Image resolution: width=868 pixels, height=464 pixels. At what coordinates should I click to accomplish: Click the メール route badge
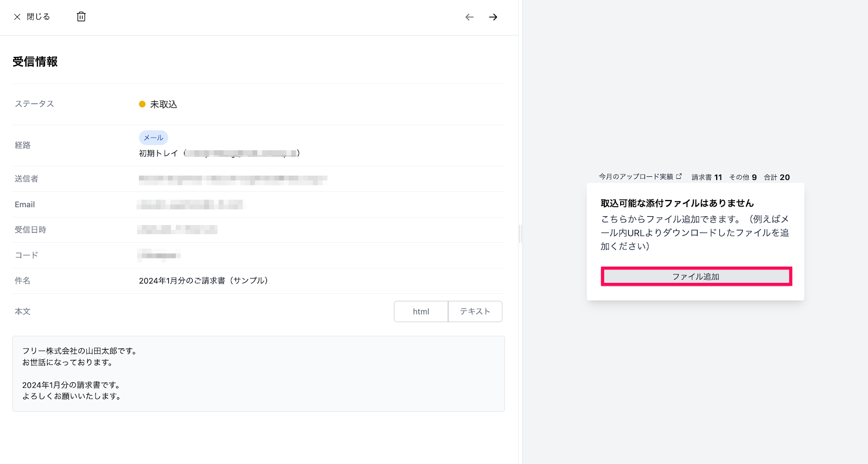pos(154,138)
